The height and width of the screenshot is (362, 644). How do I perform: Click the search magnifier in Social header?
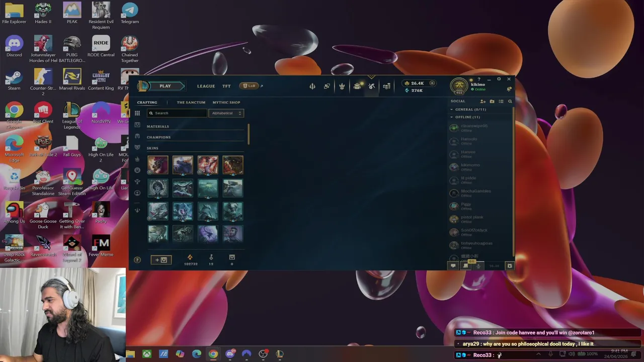tap(510, 102)
